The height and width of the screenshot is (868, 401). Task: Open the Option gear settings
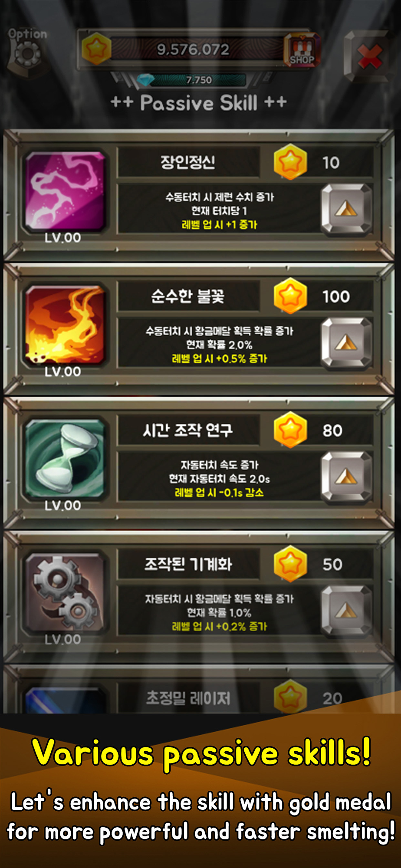point(27,51)
